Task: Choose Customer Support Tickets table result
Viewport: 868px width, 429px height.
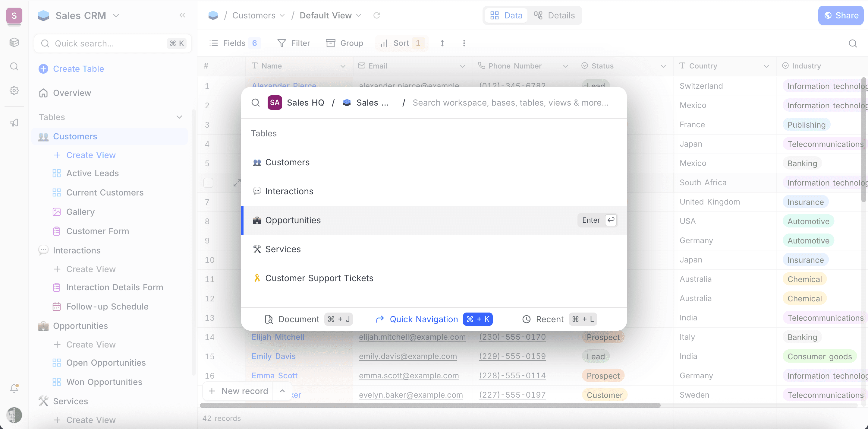Action: pyautogui.click(x=319, y=278)
